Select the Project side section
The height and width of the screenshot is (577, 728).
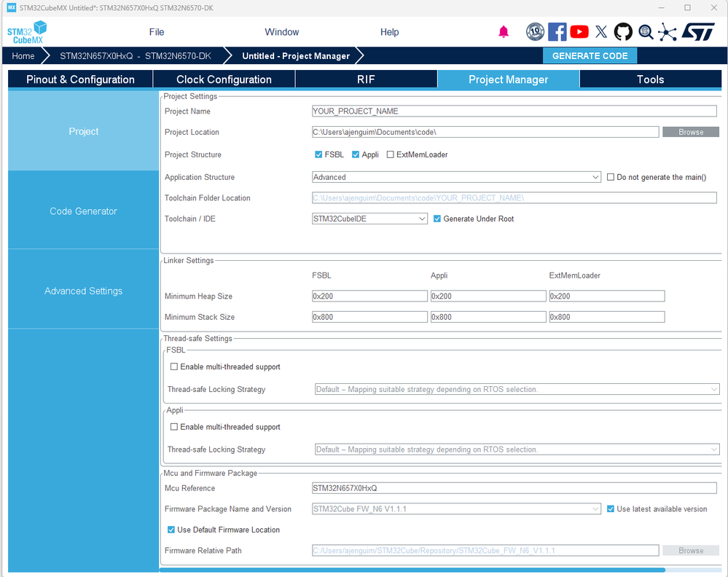[84, 131]
